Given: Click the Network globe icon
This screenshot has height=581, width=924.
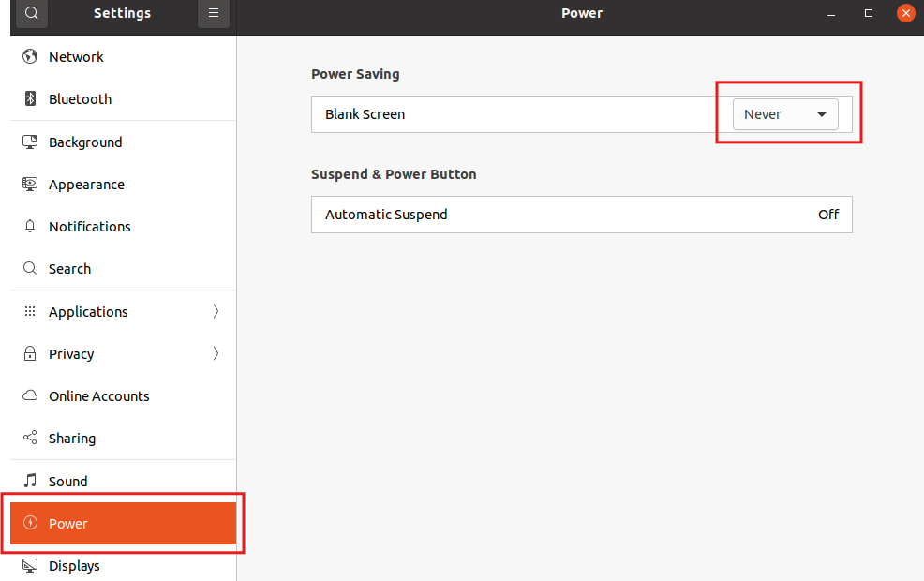Looking at the screenshot, I should (30, 56).
